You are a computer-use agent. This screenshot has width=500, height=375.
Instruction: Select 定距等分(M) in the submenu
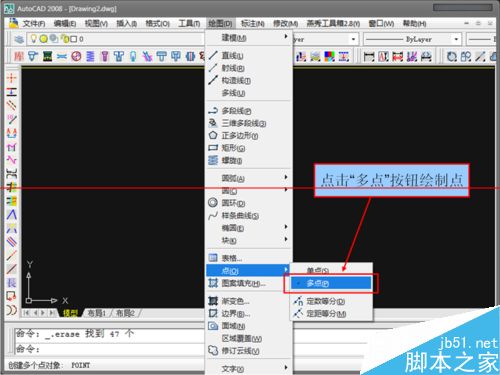pos(331,314)
